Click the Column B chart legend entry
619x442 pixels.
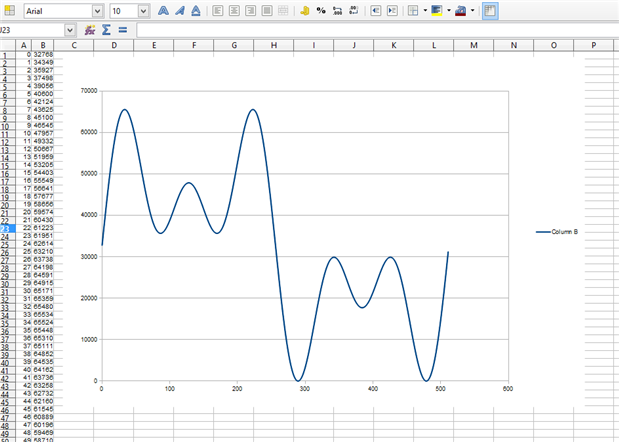557,232
